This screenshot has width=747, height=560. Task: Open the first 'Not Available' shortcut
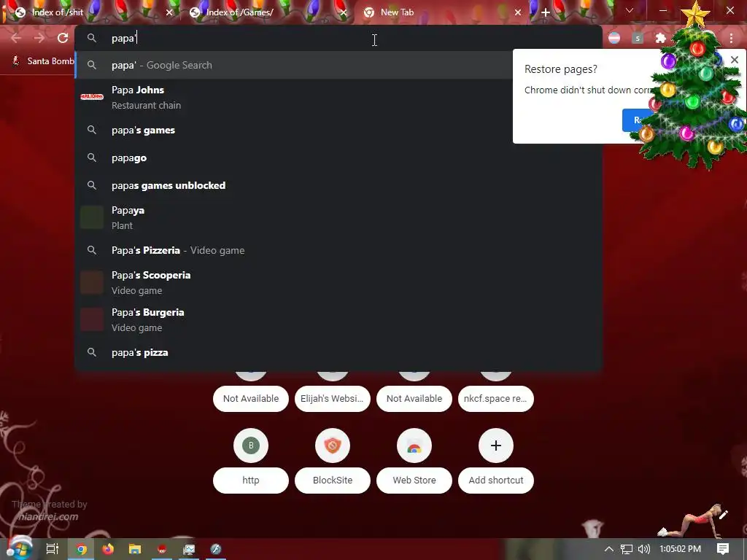[251, 399]
